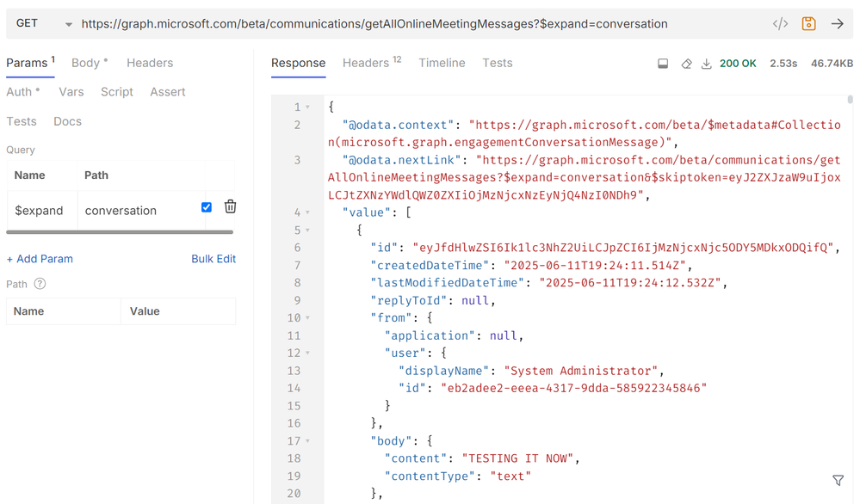Open the Assert tab
This screenshot has width=860, height=504.
pos(168,92)
